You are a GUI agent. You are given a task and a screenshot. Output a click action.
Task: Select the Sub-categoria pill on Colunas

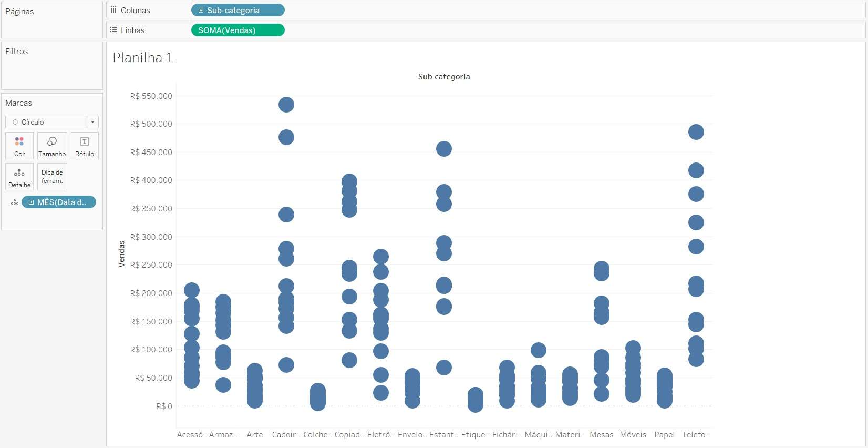point(238,11)
